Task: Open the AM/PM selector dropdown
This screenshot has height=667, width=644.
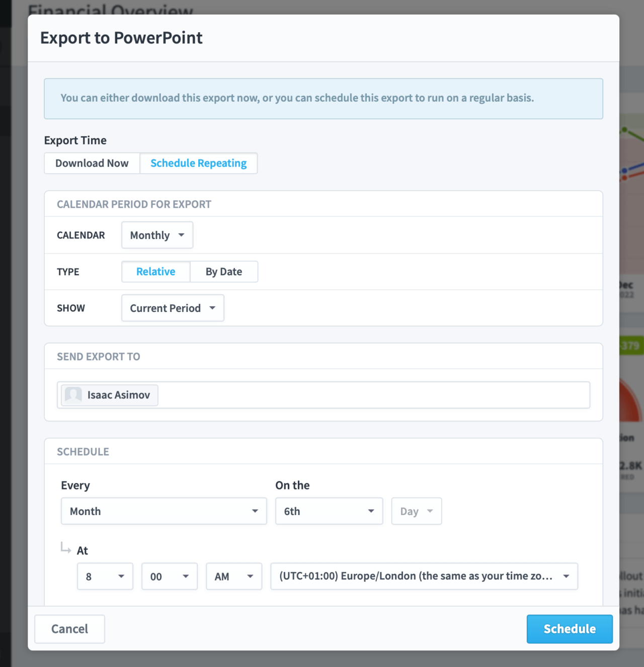Action: point(250,576)
